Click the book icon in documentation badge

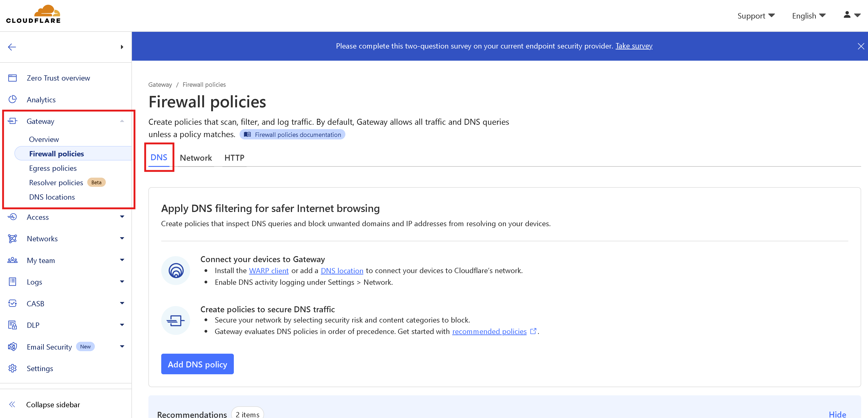point(247,134)
